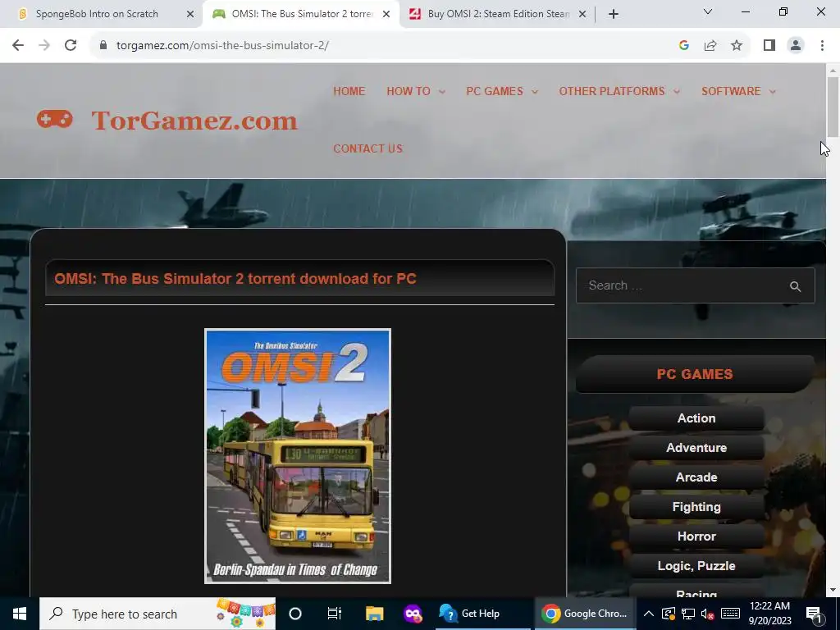Switch to Google Chrome taskbar button
This screenshot has width=840, height=630.
tap(584, 614)
